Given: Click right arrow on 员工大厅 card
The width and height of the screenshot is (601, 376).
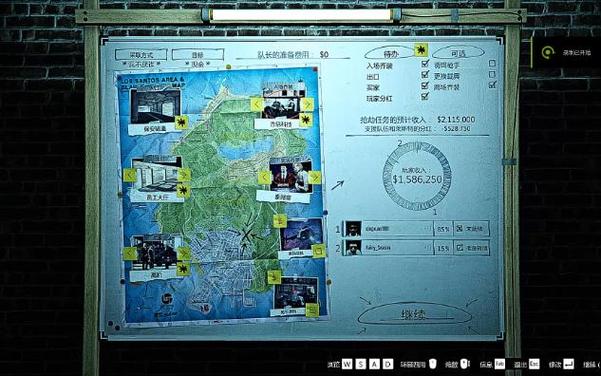Looking at the screenshot, I should 184,175.
